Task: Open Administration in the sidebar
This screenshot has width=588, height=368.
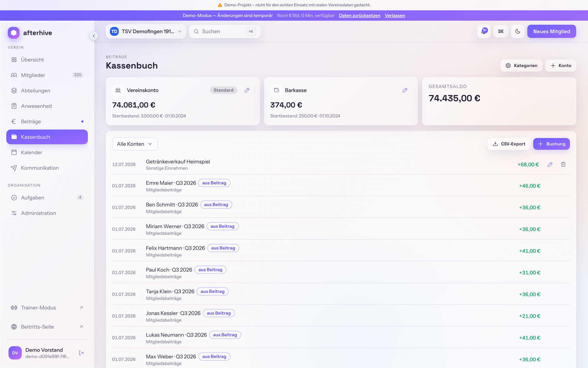Action: [47, 213]
